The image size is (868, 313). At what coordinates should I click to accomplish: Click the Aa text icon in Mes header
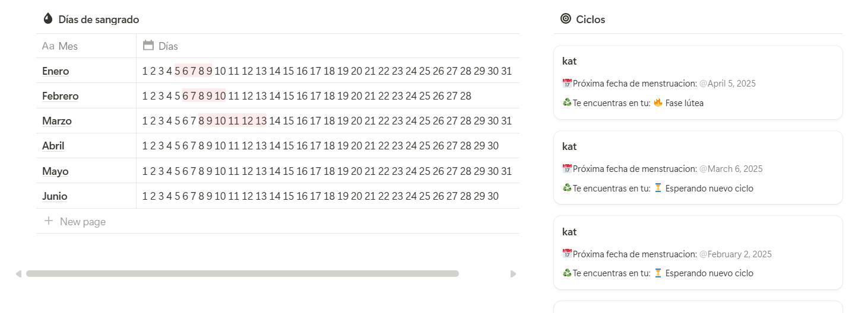tap(48, 46)
